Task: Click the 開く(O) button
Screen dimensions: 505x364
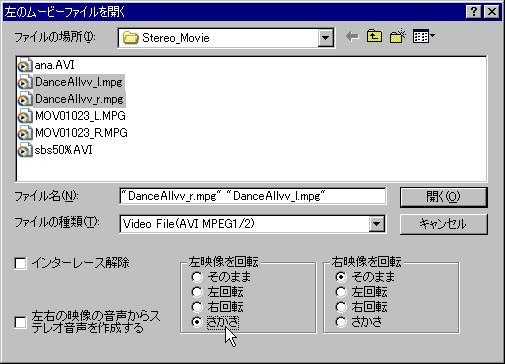Action: coord(444,197)
